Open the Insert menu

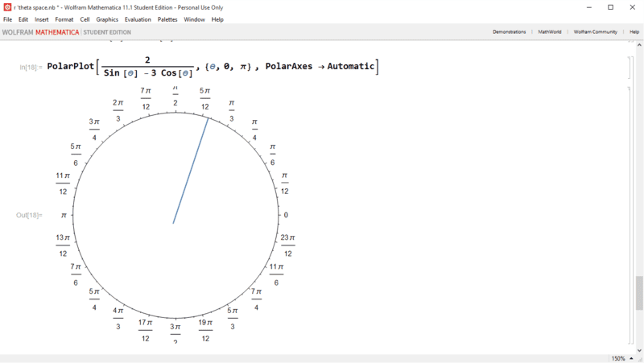(x=42, y=19)
